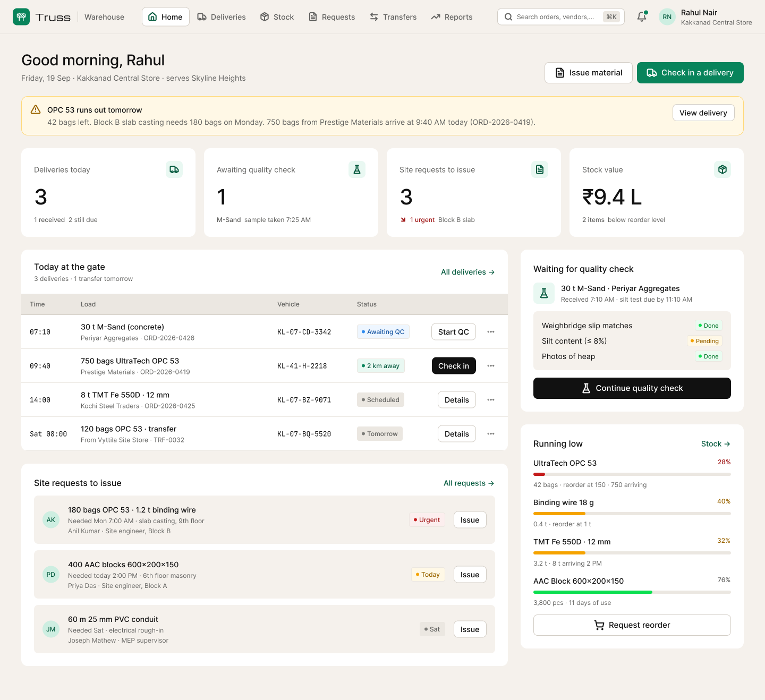Image resolution: width=765 pixels, height=700 pixels.
Task: Click the AK requester avatar
Action: click(51, 520)
